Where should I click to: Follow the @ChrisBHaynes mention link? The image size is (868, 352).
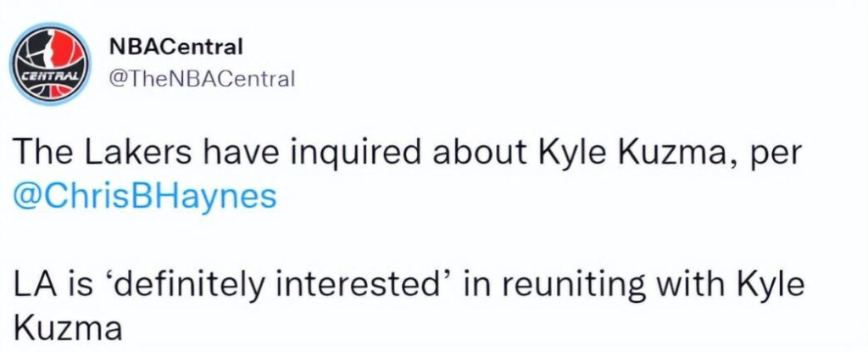pyautogui.click(x=145, y=195)
